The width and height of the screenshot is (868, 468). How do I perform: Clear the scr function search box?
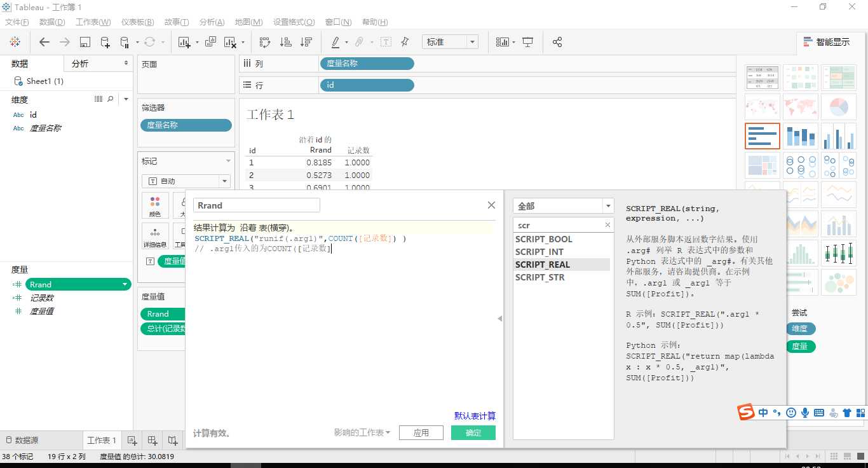point(607,225)
